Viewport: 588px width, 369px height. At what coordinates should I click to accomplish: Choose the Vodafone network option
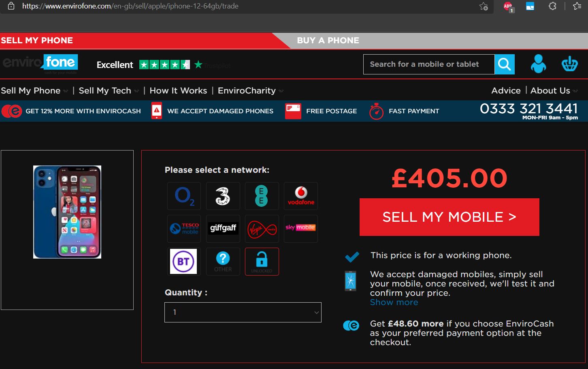tap(301, 196)
